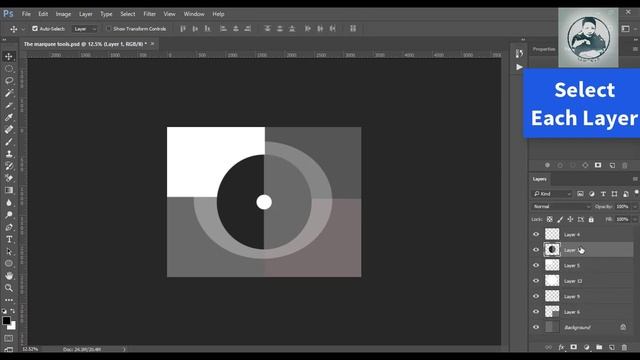Select the Eyedropper tool
The height and width of the screenshot is (360, 640).
[9, 118]
